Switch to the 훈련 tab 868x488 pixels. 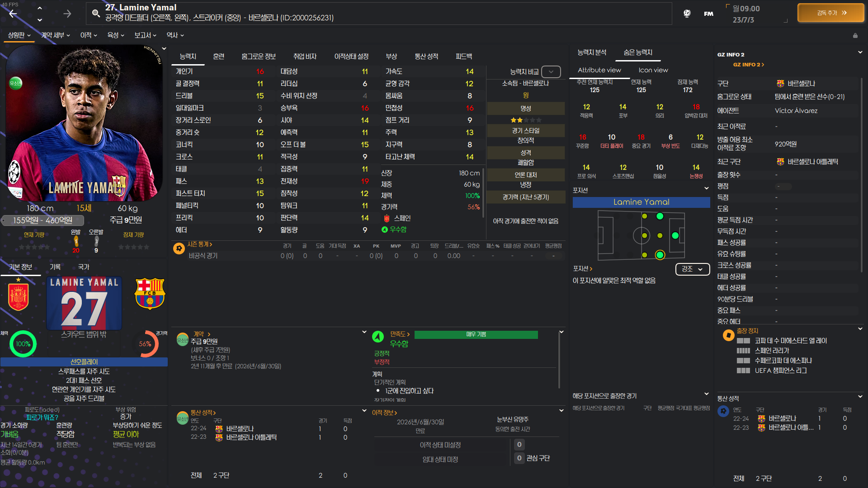[218, 56]
